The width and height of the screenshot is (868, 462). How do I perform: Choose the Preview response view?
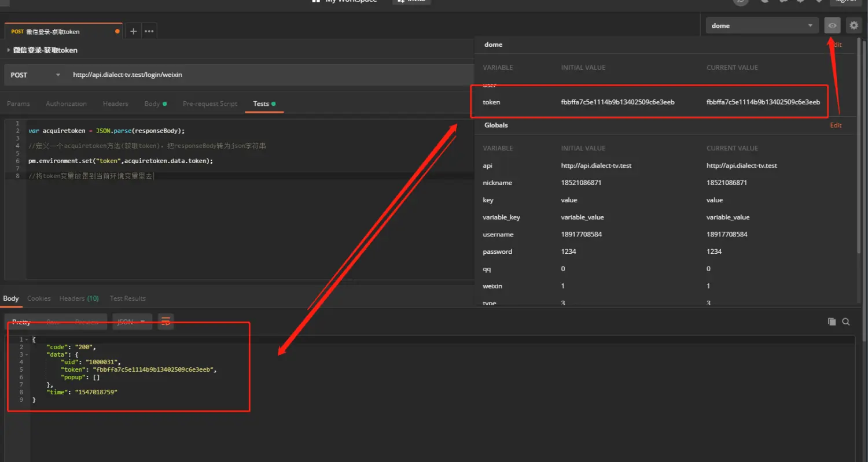pos(87,322)
